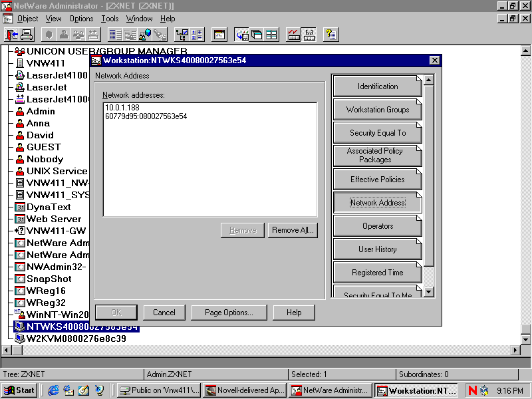Select the 60779d95:080027563e54 address entry

(x=146, y=116)
